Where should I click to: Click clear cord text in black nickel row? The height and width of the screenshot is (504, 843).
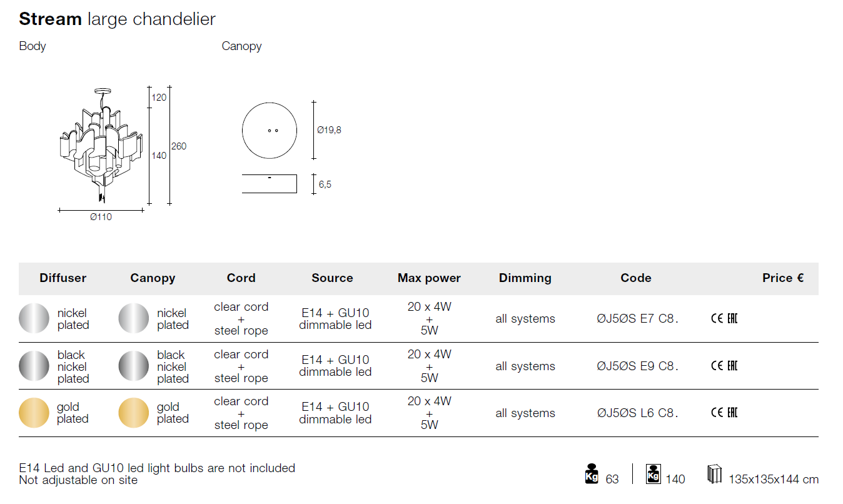coord(241,355)
